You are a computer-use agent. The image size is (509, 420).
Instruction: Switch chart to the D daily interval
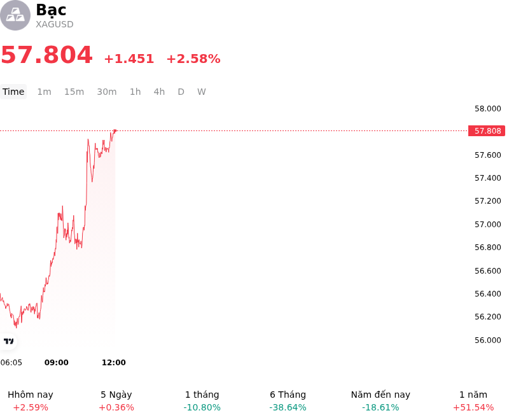pos(181,92)
